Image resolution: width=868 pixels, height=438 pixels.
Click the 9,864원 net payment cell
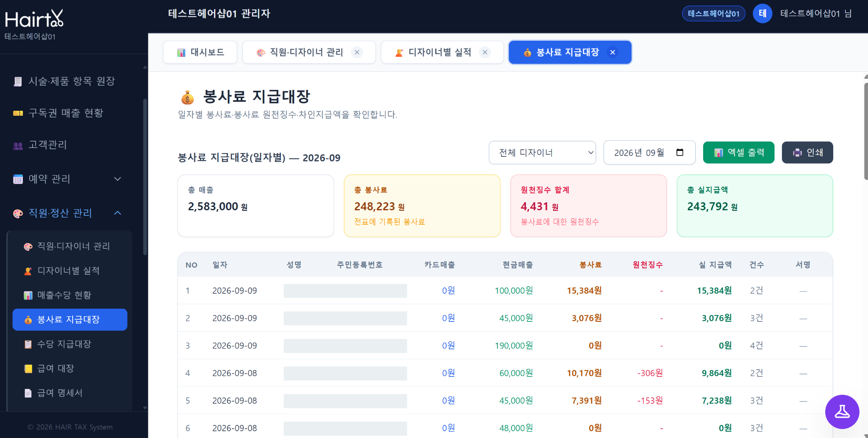717,373
